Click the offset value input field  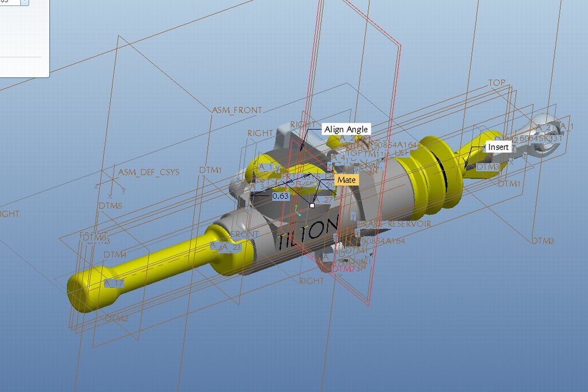pyautogui.click(x=9, y=2)
